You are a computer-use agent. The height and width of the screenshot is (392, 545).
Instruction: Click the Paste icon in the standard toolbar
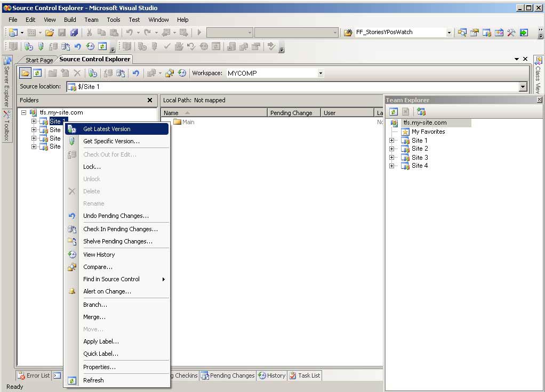114,32
